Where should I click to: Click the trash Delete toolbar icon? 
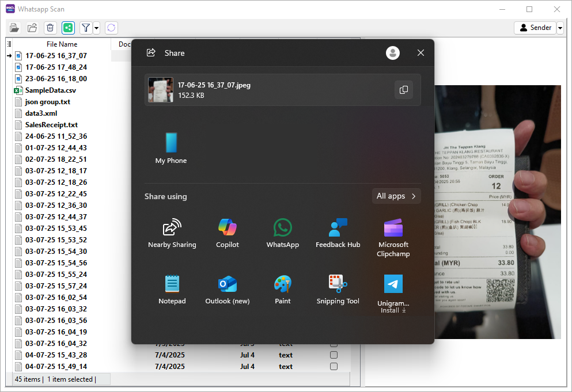[x=50, y=28]
